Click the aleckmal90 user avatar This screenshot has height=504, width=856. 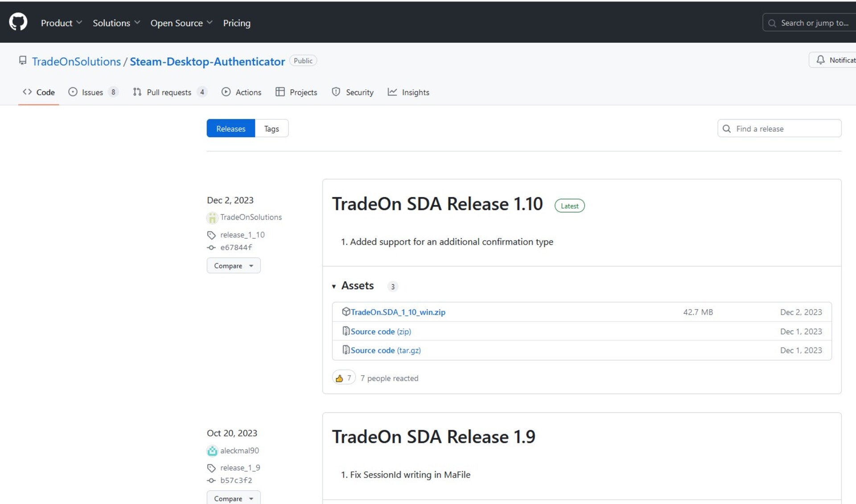point(212,451)
